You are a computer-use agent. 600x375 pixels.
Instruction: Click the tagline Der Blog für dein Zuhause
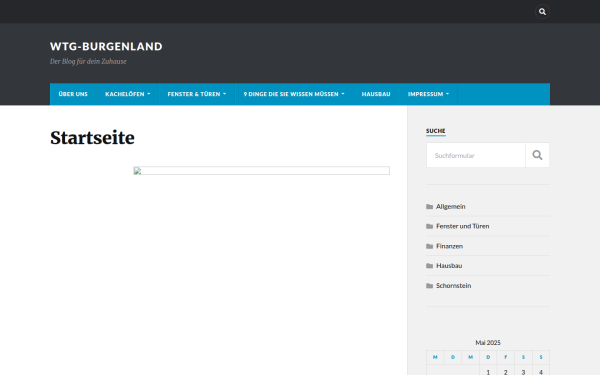[88, 61]
